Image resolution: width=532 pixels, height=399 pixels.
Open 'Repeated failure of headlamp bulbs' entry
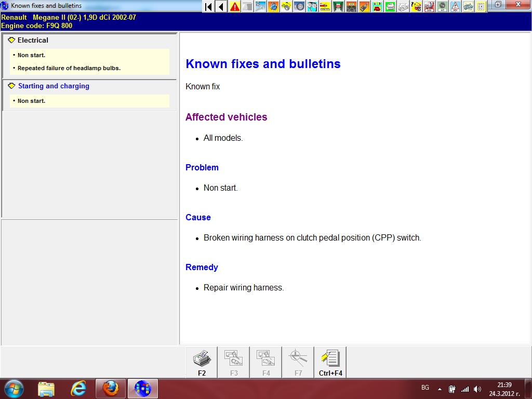tap(69, 68)
